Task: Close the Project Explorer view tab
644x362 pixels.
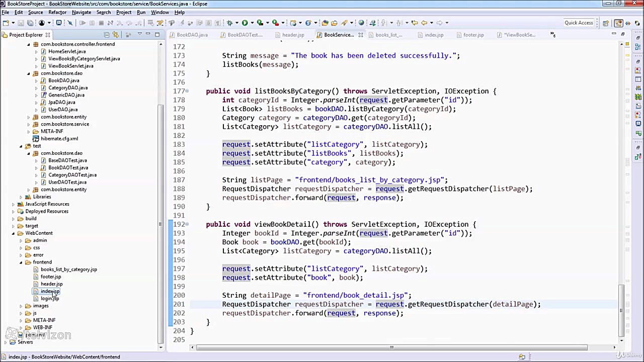Action: pyautogui.click(x=48, y=35)
